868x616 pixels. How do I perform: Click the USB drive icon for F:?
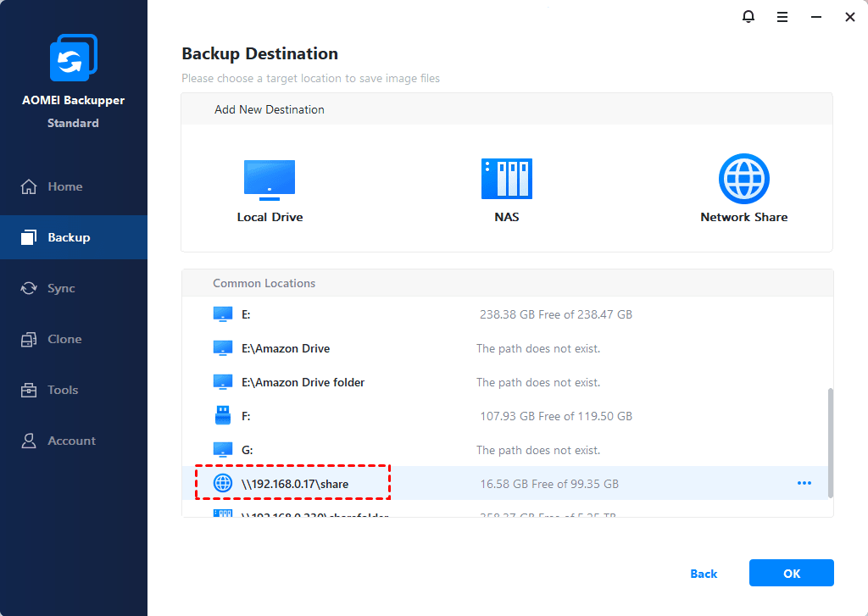pos(222,416)
